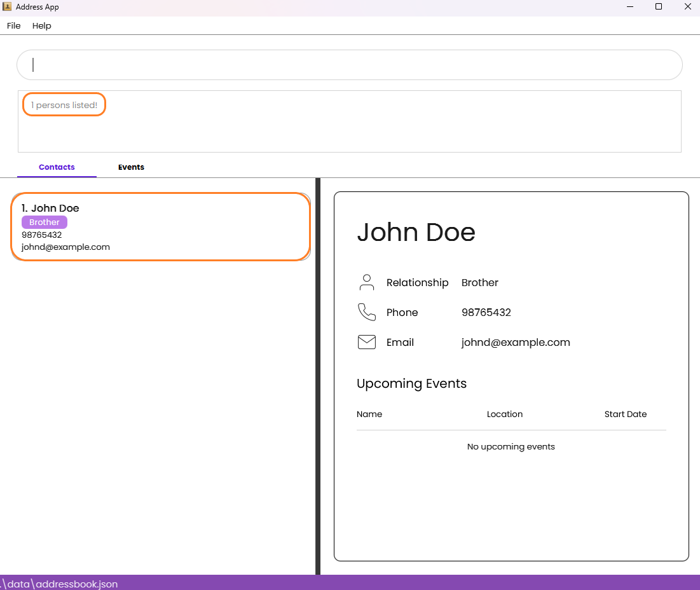700x590 pixels.
Task: Click phone number 98765432 in details panel
Action: click(x=486, y=312)
